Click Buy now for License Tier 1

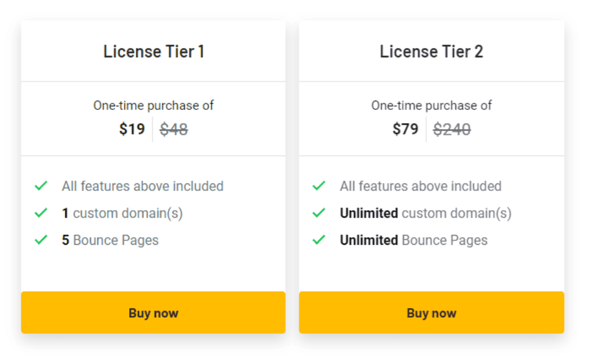(153, 313)
